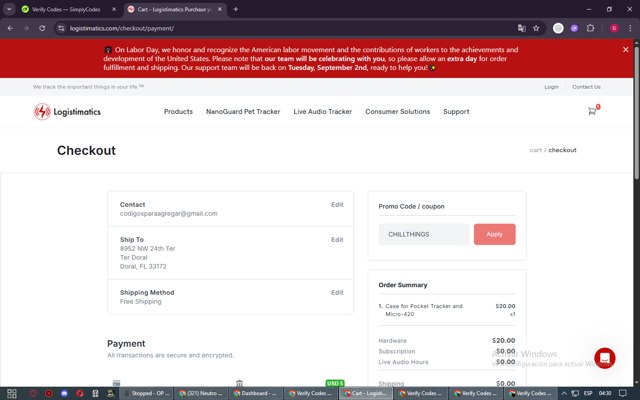Open Consumer Solutions menu
Image resolution: width=640 pixels, height=400 pixels.
pos(398,111)
